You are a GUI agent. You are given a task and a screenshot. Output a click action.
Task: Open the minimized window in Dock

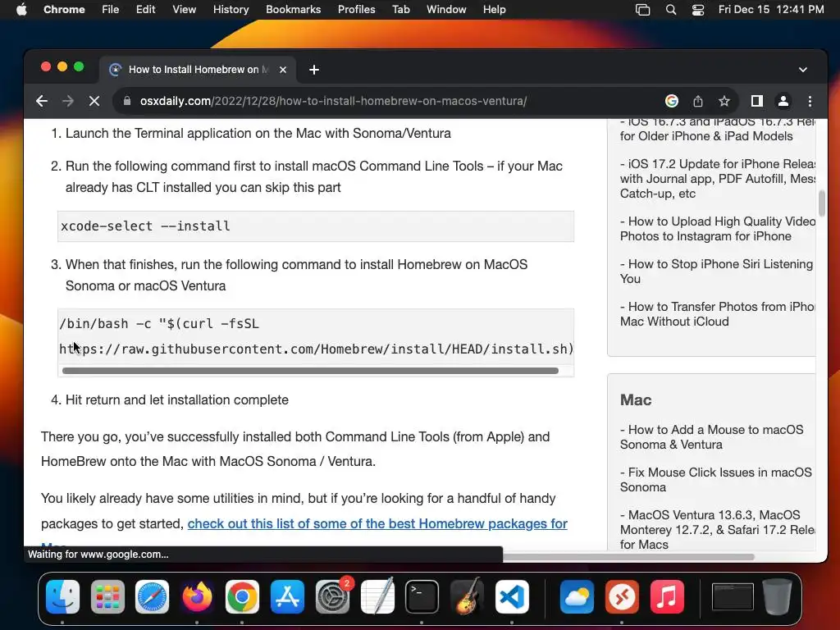click(x=733, y=597)
